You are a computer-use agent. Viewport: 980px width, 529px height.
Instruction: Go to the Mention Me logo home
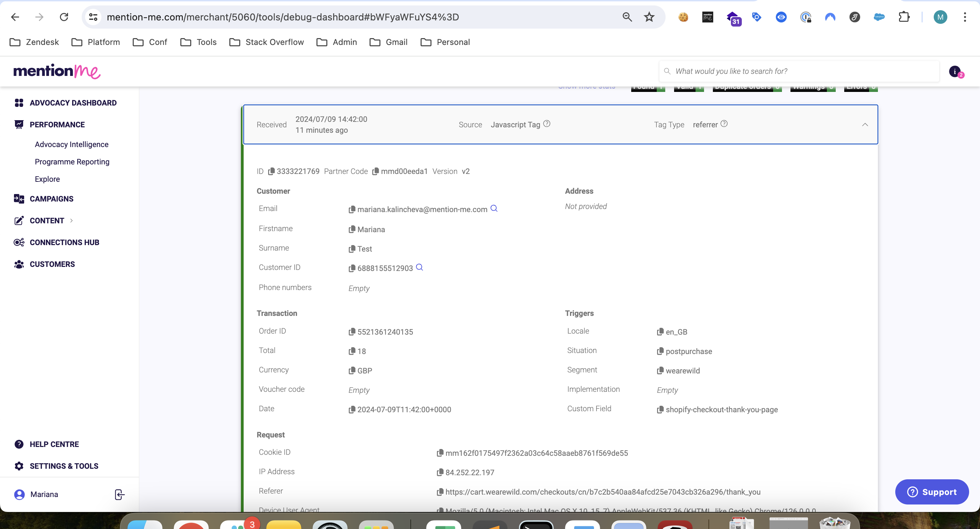pyautogui.click(x=57, y=71)
